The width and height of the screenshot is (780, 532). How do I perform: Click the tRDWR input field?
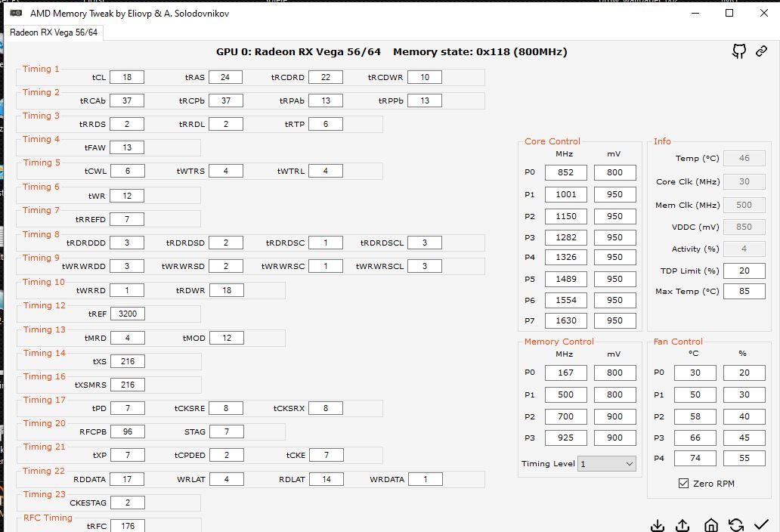pos(226,290)
